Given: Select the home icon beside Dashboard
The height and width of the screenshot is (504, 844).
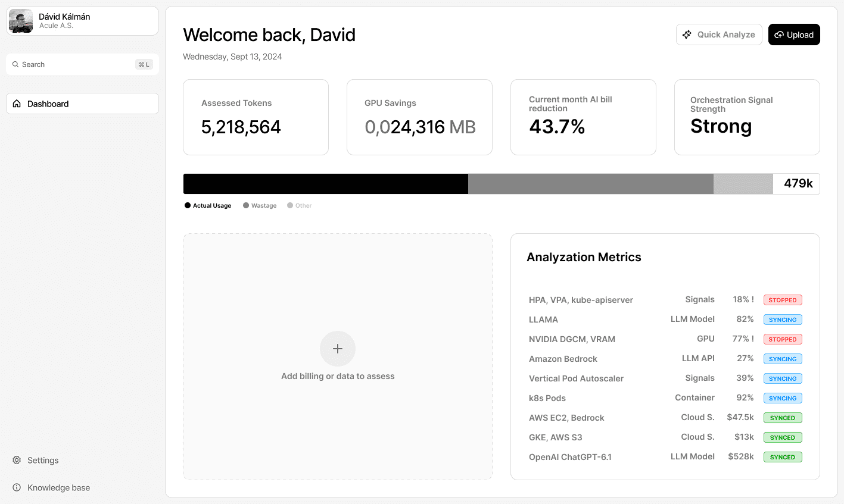Looking at the screenshot, I should [x=17, y=104].
